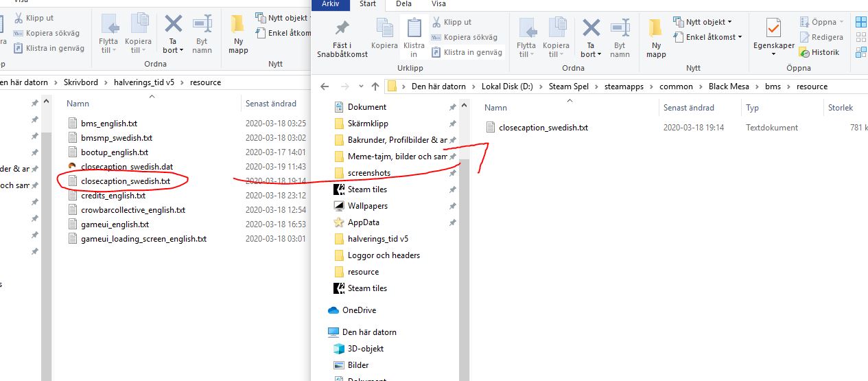Open 3D-objekt in navigation pane
Viewport: 868px width, 381px height.
(x=366, y=349)
